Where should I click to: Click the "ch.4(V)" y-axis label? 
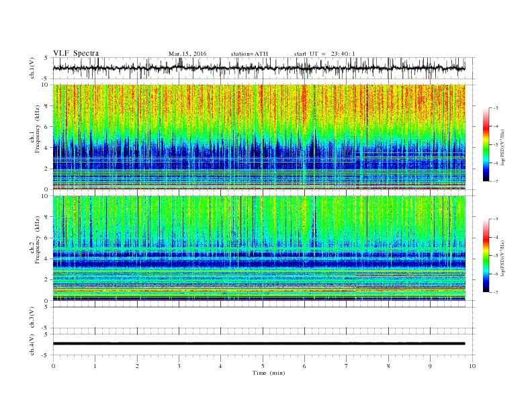click(x=32, y=345)
